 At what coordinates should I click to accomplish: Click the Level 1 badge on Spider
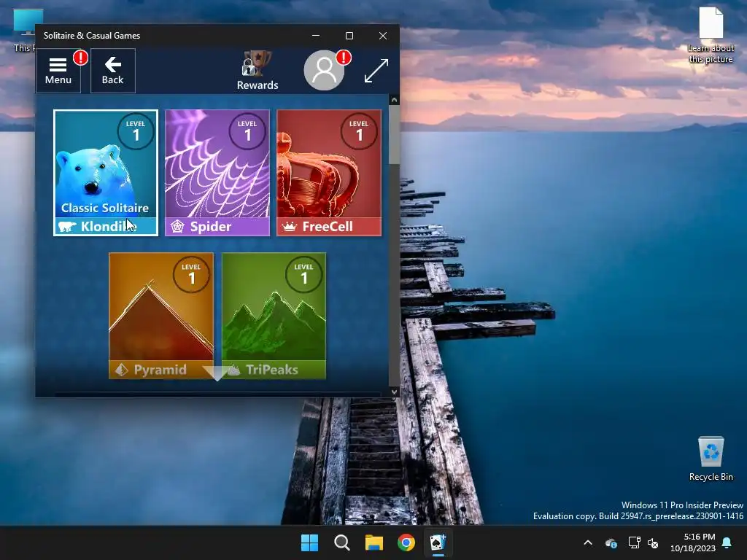click(247, 131)
